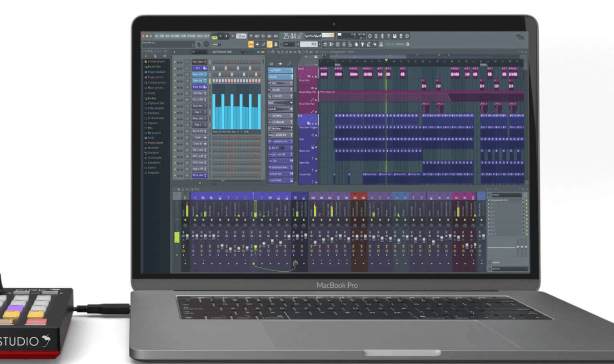Image resolution: width=614 pixels, height=364 pixels.
Task: Click the main volume knob below menu
Action: 199,44
